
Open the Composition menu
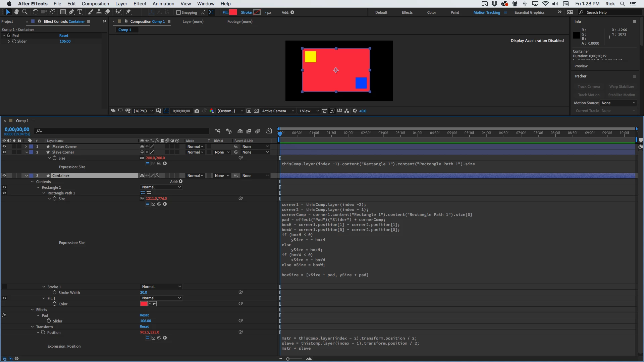tap(95, 4)
